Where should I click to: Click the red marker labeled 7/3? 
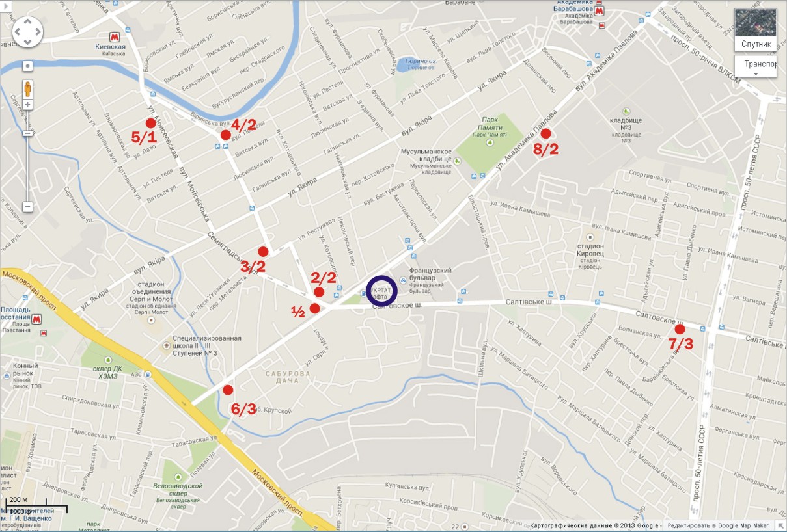pos(680,329)
